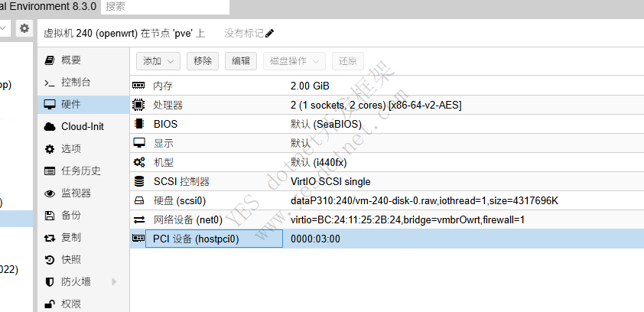
Task: Click the 监视器 eye icon
Action: (49, 193)
